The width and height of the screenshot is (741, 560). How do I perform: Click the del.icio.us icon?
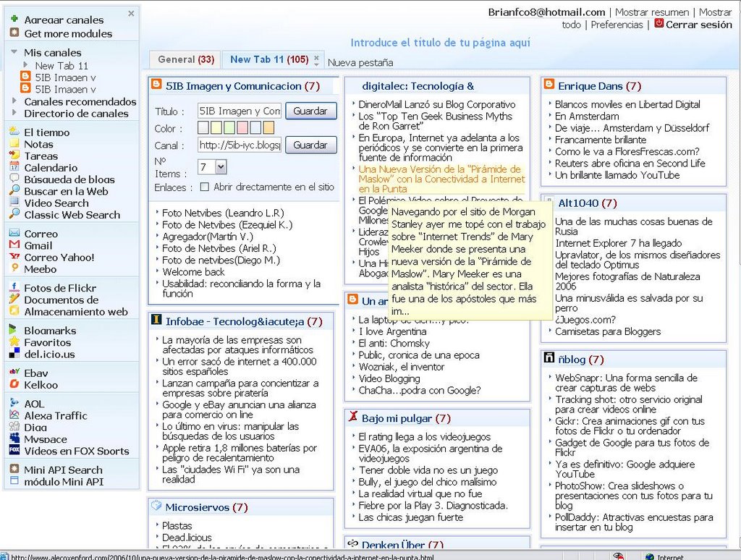tap(14, 353)
